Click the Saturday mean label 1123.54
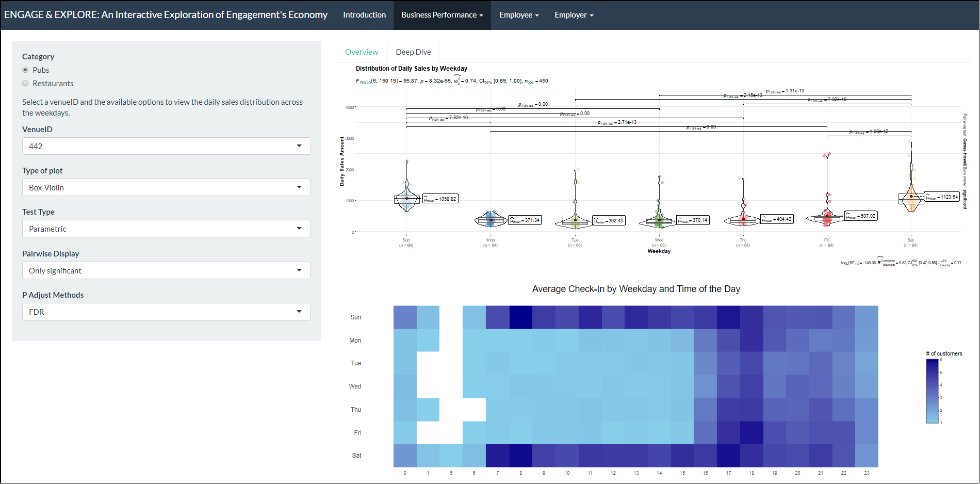980x484 pixels. [x=941, y=197]
